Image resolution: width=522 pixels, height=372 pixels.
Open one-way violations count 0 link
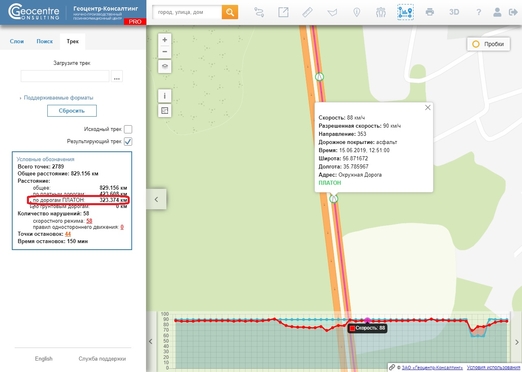[x=122, y=227]
